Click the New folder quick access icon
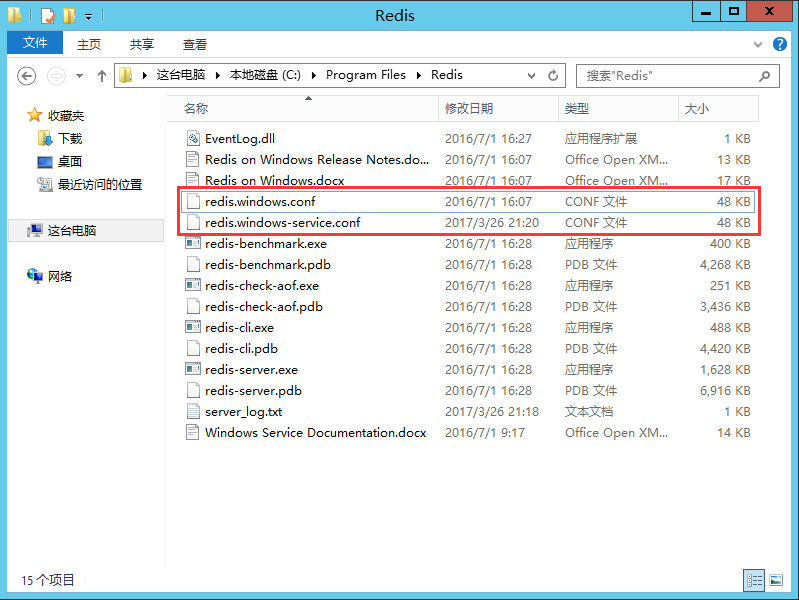 [69, 16]
